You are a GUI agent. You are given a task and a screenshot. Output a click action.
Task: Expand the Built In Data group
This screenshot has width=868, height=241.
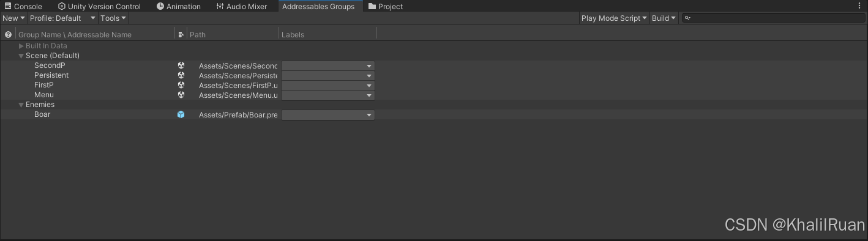coord(21,46)
